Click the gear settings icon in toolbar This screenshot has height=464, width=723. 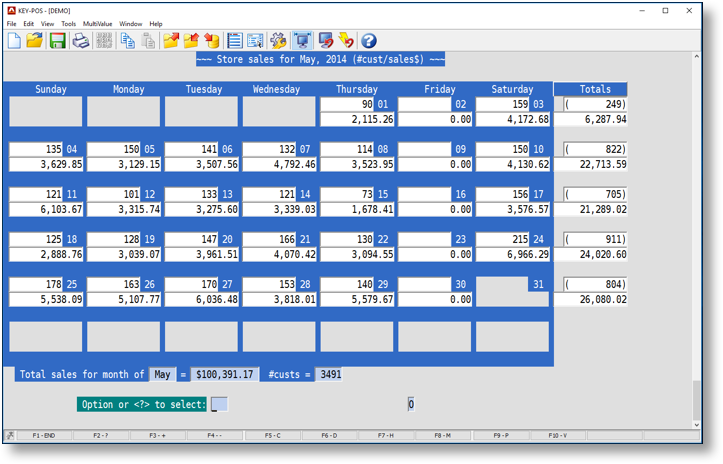278,41
